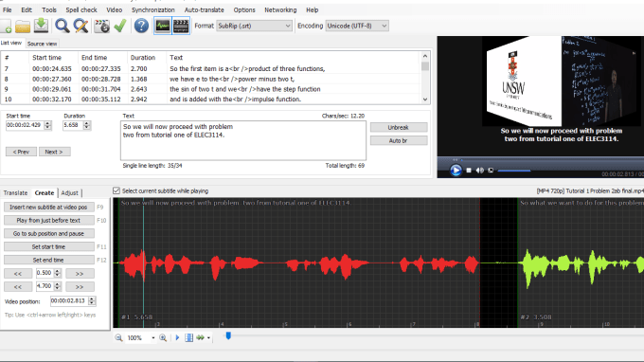644x362 pixels.
Task: Go to next subtitle with Next
Action: pos(55,152)
